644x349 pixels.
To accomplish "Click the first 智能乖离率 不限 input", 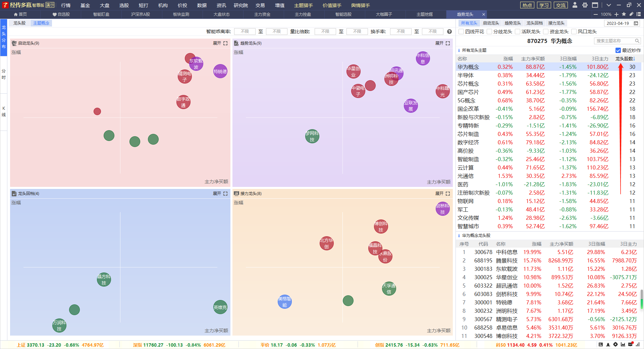I will (245, 32).
